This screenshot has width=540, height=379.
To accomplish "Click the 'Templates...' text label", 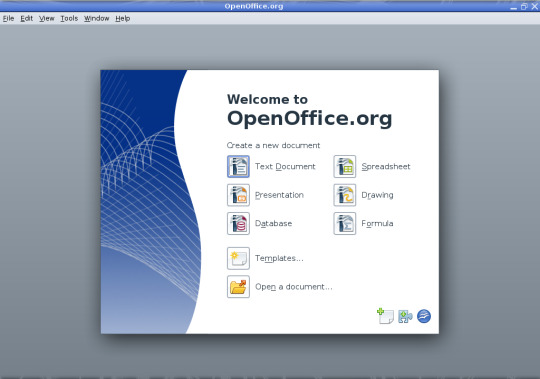I will click(x=279, y=259).
